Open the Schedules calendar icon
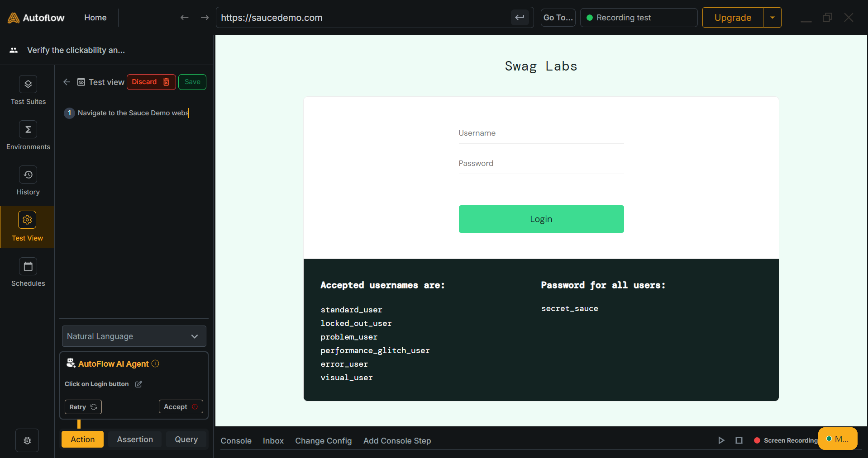Viewport: 868px width, 458px height. (x=28, y=266)
